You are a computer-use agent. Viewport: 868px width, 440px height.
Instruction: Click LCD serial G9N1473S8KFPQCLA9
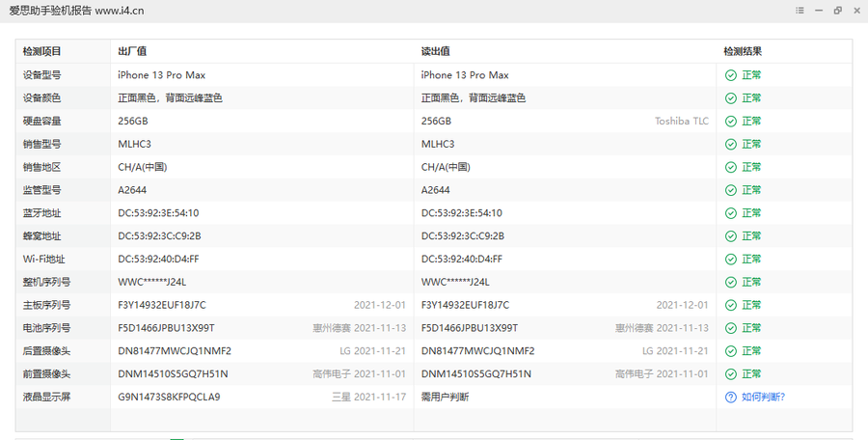(169, 397)
